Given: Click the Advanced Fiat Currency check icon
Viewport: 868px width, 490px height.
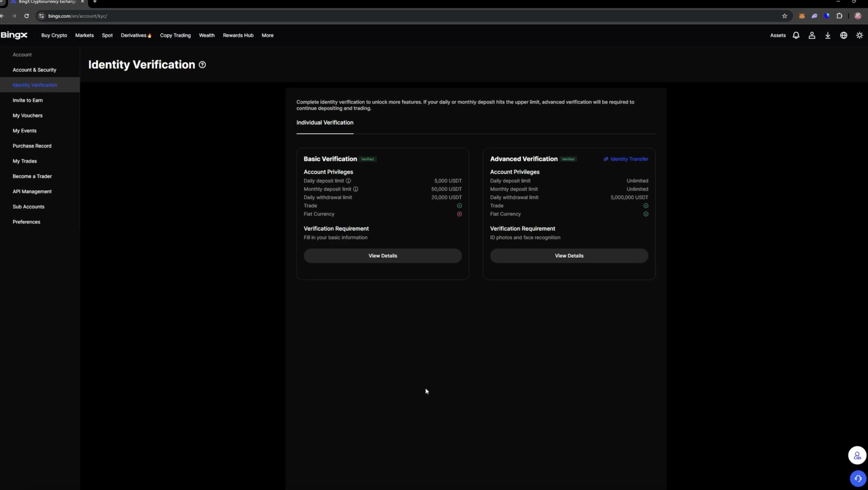Looking at the screenshot, I should 646,214.
